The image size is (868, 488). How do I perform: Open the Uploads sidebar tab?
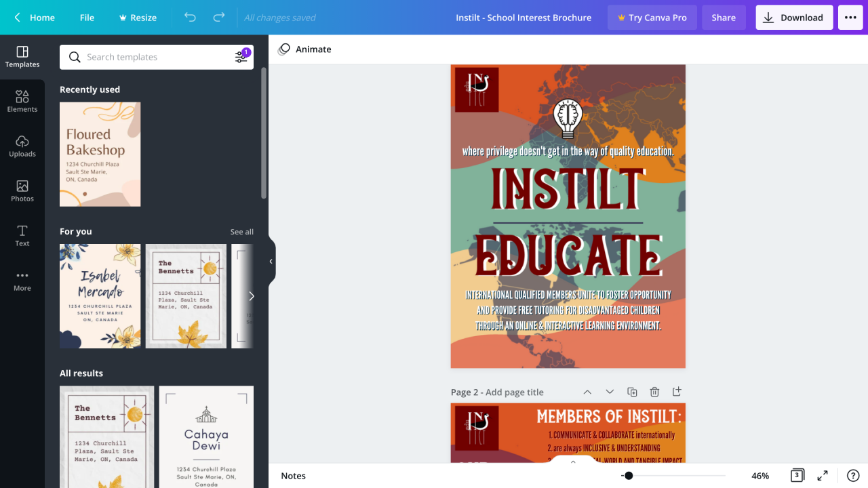click(x=22, y=146)
